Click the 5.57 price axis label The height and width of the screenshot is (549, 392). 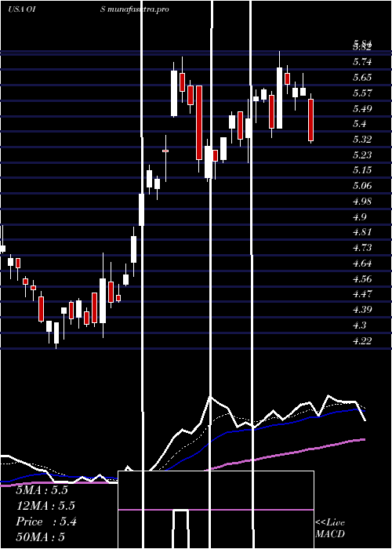pyautogui.click(x=362, y=93)
